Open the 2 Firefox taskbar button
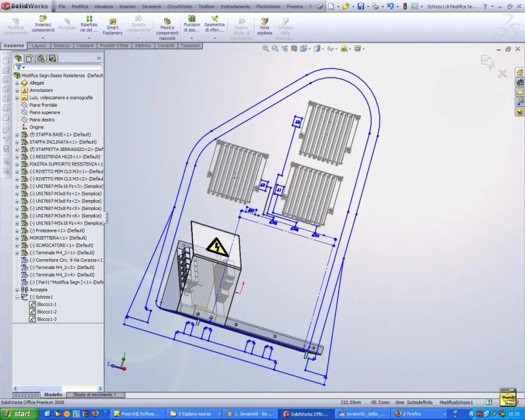The image size is (525, 420). click(x=421, y=414)
